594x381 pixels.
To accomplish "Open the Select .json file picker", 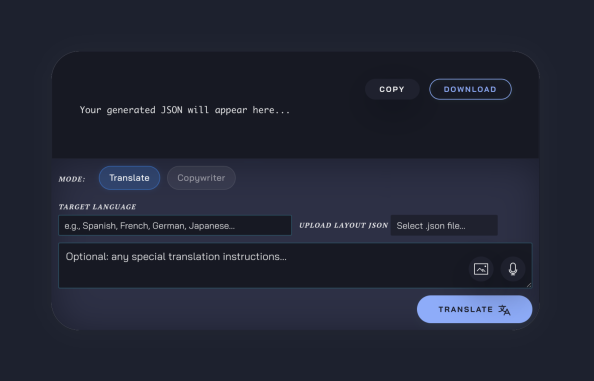I will tap(444, 226).
